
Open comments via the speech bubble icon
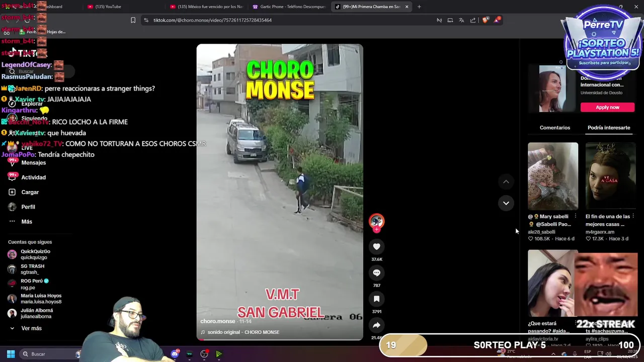(376, 273)
